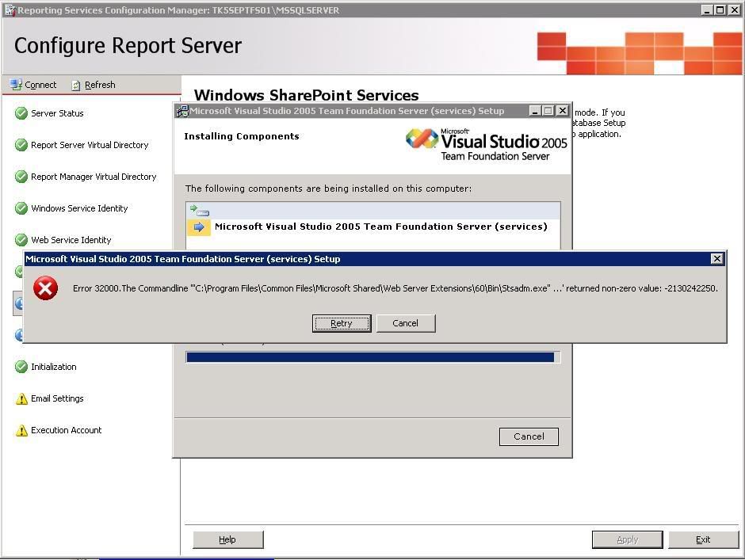Maximize the Reporting Services Configuration Manager window
The image size is (745, 560).
[x=720, y=10]
